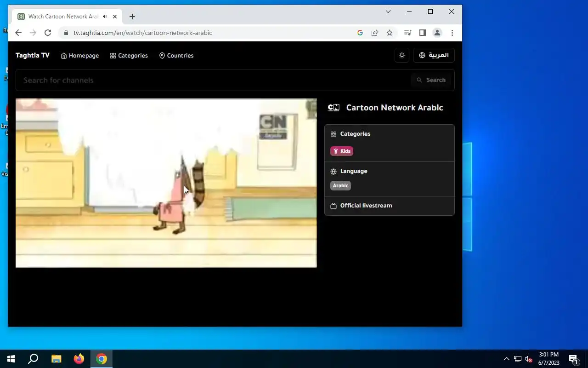Viewport: 588px width, 368px height.
Task: Click the CN channel logo
Action: click(334, 108)
